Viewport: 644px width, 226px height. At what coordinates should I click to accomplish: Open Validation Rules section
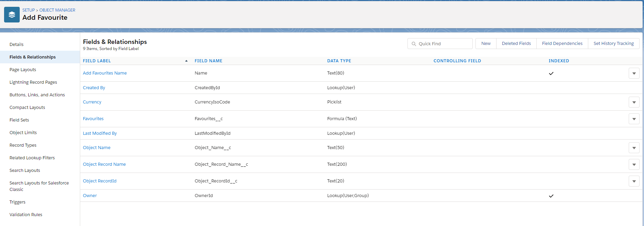point(26,215)
